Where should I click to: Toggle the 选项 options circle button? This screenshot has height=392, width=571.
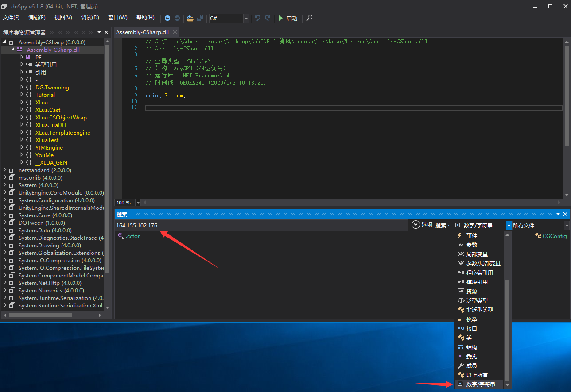pyautogui.click(x=416, y=225)
